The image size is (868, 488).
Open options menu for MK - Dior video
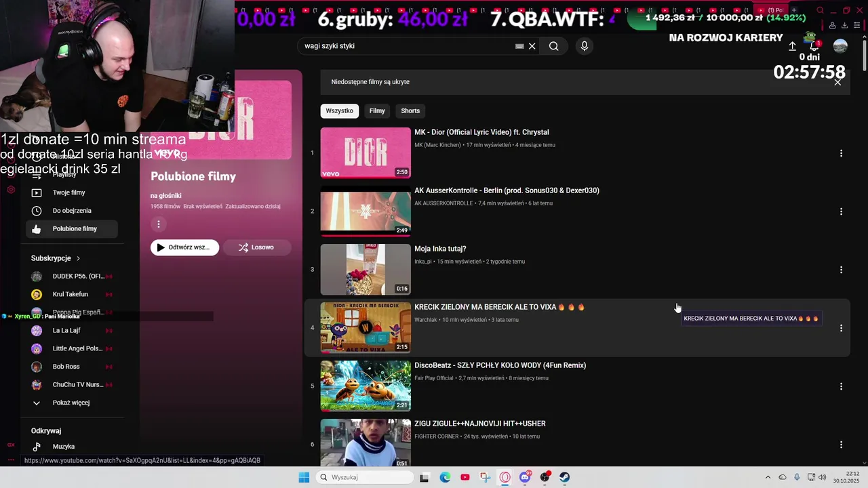pyautogui.click(x=841, y=153)
